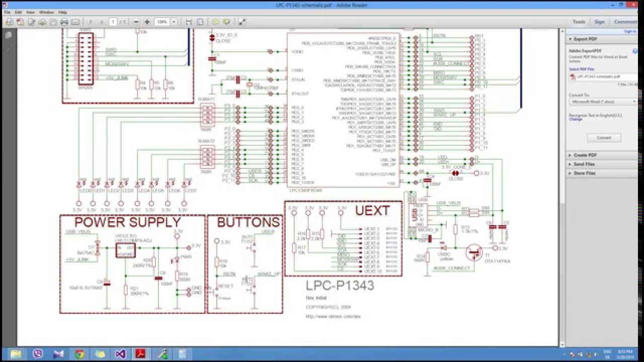Open File Explorer from taskbar
The width and height of the screenshot is (644, 362).
(16, 354)
